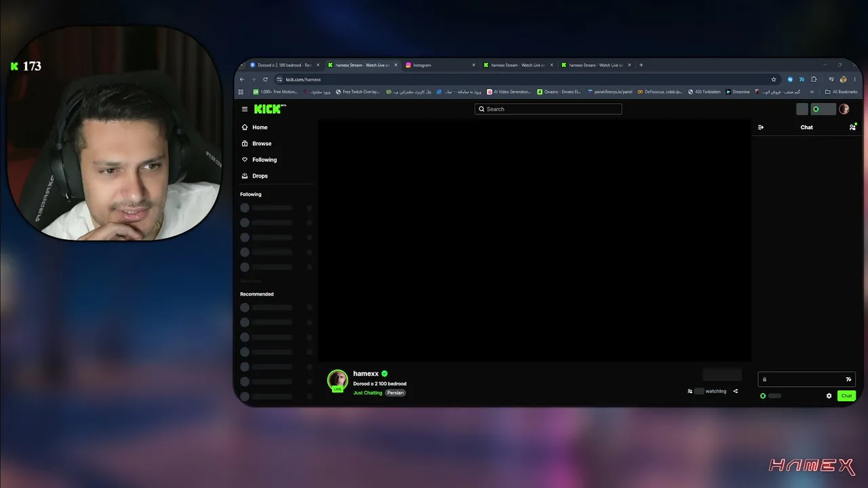Open the emote picker in chat input
Viewport: 868px width, 488px height.
click(x=848, y=380)
